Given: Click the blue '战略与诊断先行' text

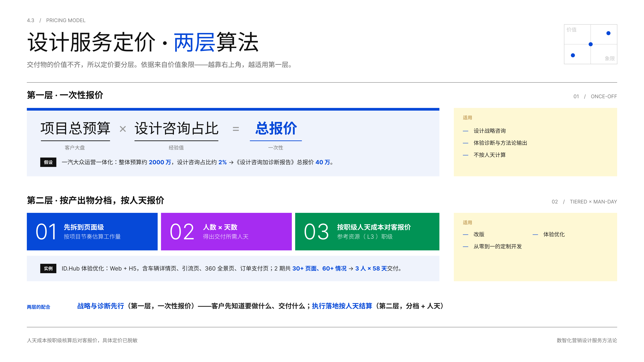Looking at the screenshot, I should click(x=100, y=306).
